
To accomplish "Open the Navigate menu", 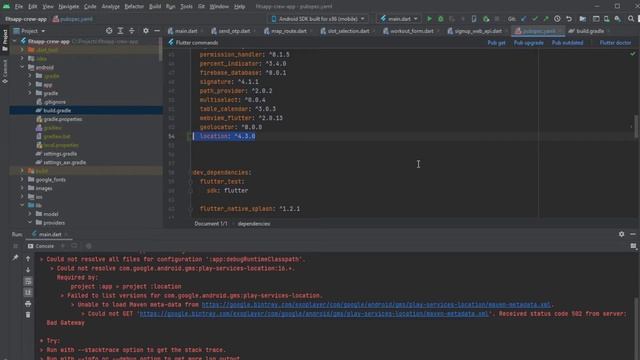I will coord(69,7).
